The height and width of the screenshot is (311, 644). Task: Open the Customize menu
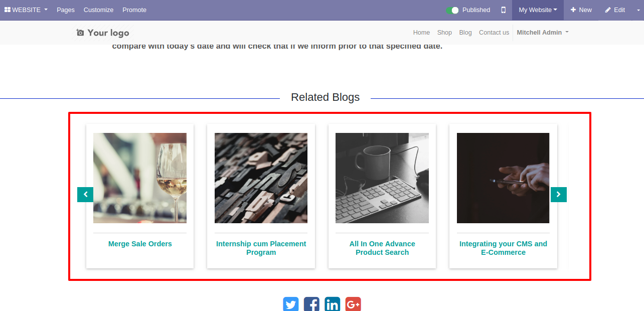pyautogui.click(x=98, y=10)
